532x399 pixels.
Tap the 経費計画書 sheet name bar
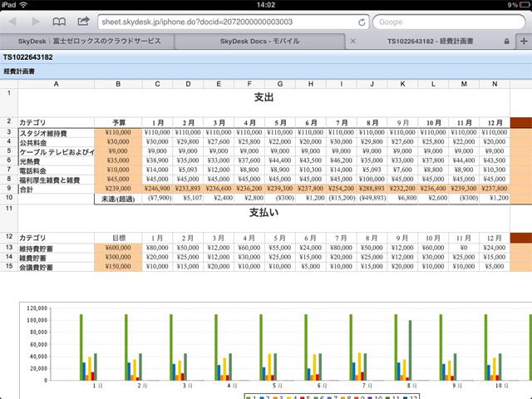coord(266,71)
